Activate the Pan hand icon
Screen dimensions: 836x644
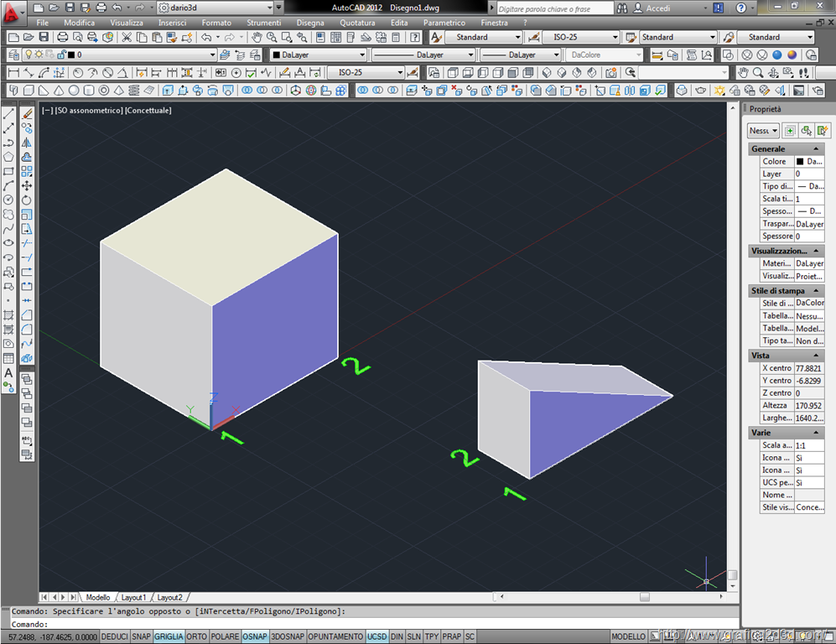258,38
